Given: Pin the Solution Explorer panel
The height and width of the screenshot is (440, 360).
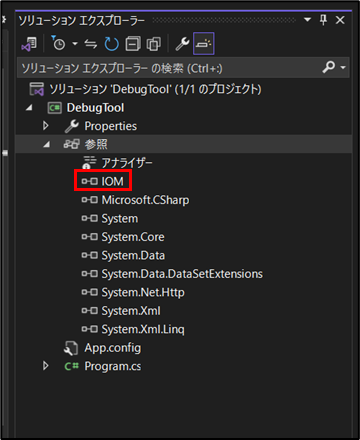Looking at the screenshot, I should (323, 20).
